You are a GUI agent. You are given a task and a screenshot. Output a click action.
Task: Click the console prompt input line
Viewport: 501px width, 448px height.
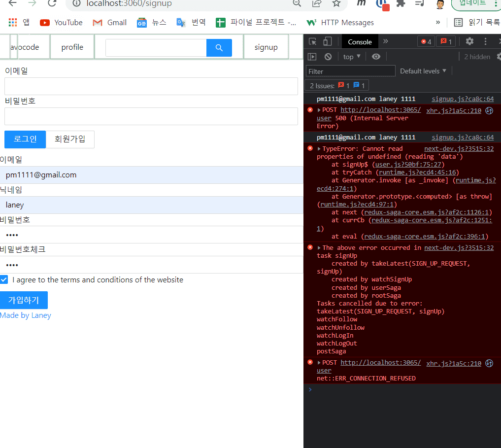click(x=402, y=389)
